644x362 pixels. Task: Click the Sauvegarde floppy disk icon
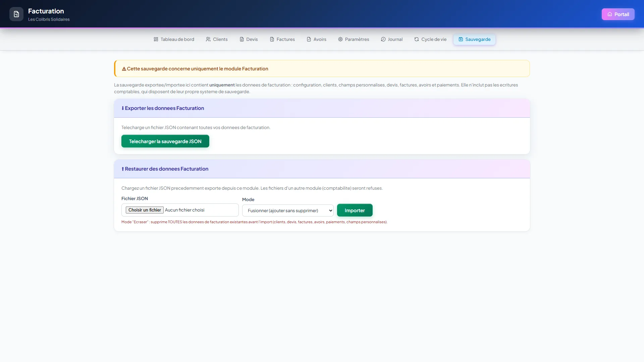[x=461, y=39]
